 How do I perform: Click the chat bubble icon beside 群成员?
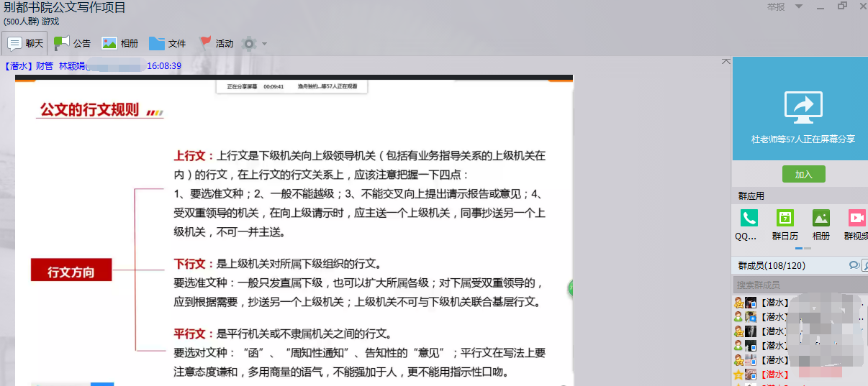[854, 265]
